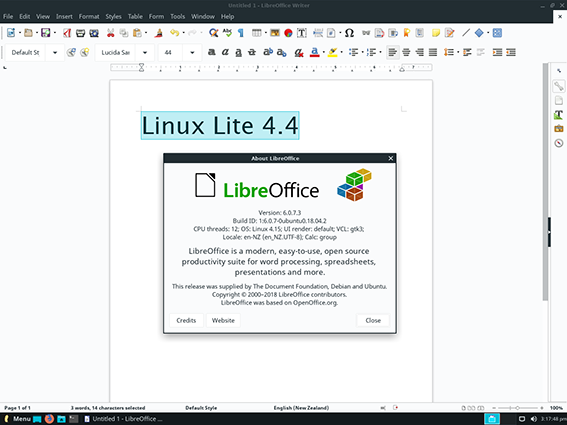Open the Paste options dropdown arrow

click(x=146, y=33)
